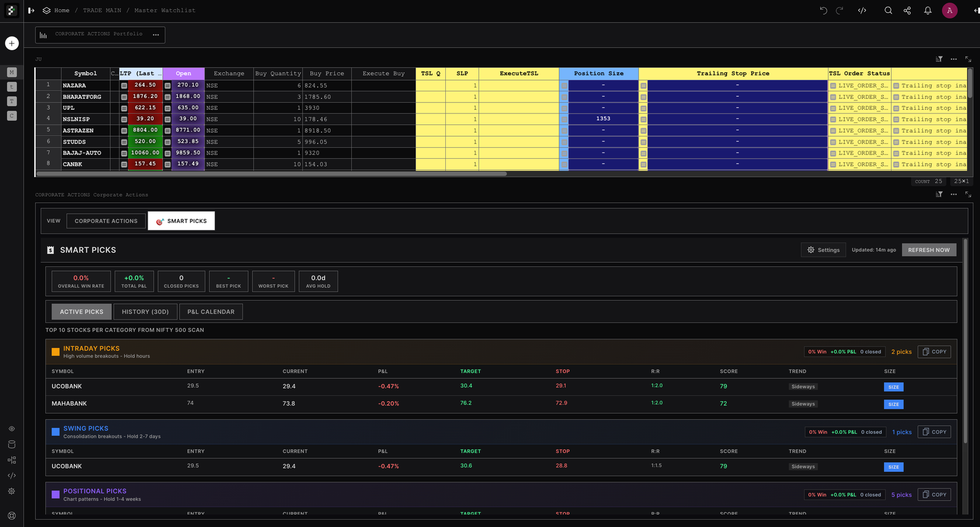Open the database cylinder icon in sidebar
980x527 pixels.
12,444
